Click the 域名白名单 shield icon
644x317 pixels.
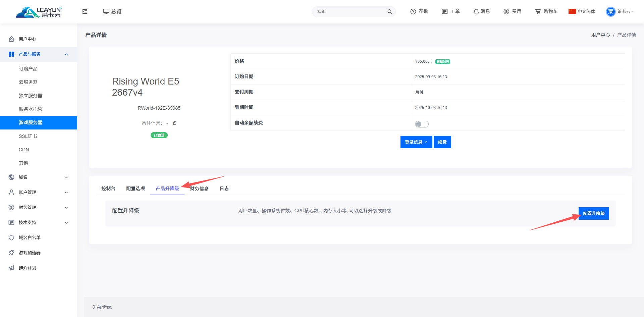[x=11, y=237]
